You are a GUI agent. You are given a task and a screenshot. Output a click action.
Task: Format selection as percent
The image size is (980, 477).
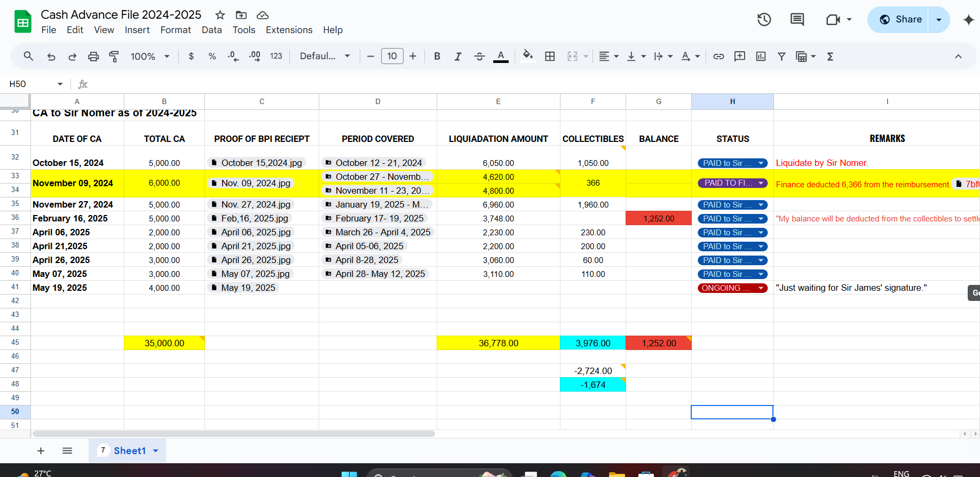pos(212,56)
